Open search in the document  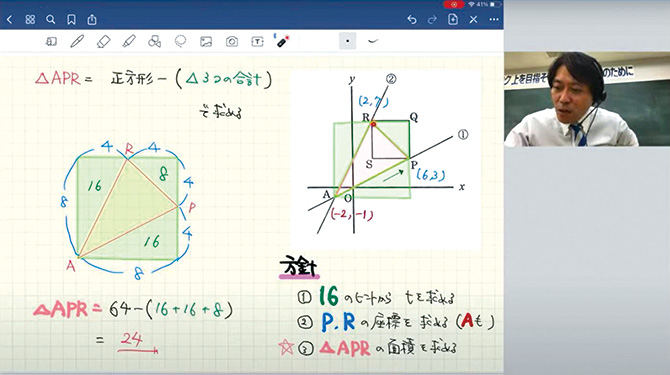(50, 20)
